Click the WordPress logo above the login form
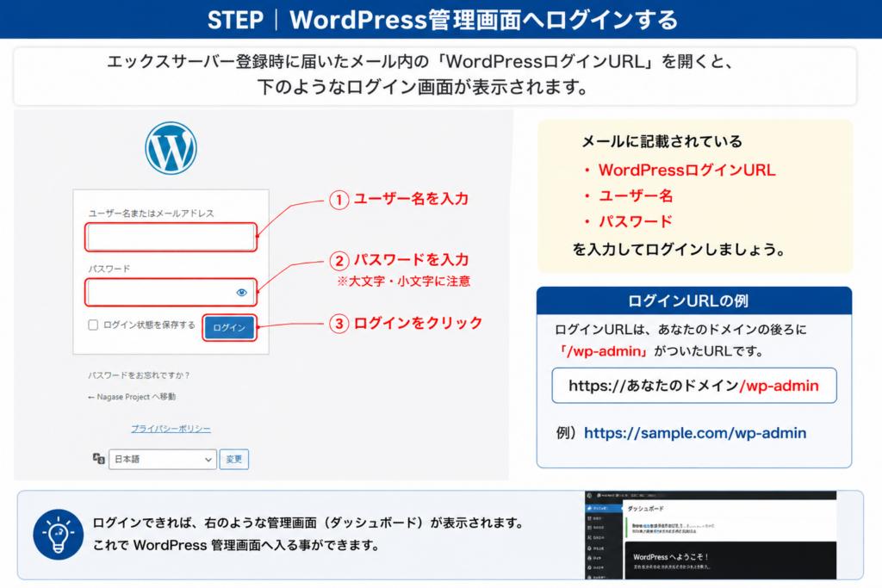 click(171, 148)
